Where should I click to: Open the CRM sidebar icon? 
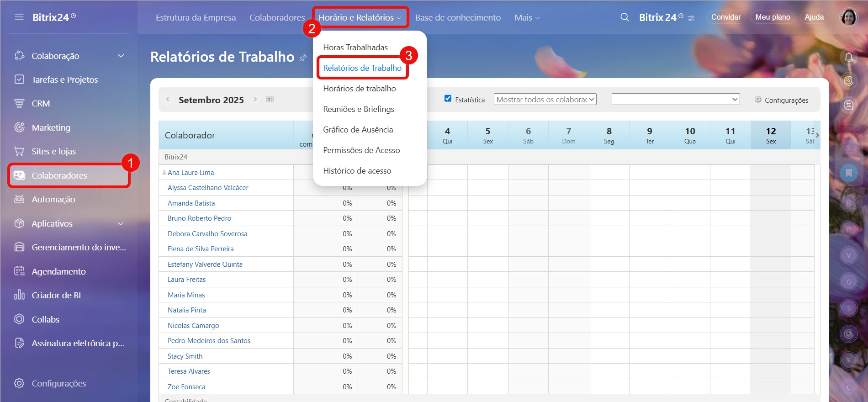point(19,104)
